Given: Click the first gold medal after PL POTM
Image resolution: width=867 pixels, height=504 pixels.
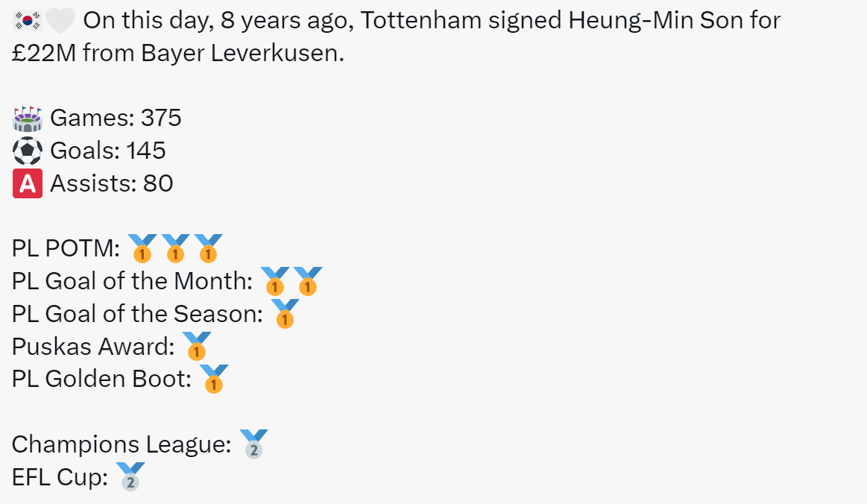Looking at the screenshot, I should (142, 248).
